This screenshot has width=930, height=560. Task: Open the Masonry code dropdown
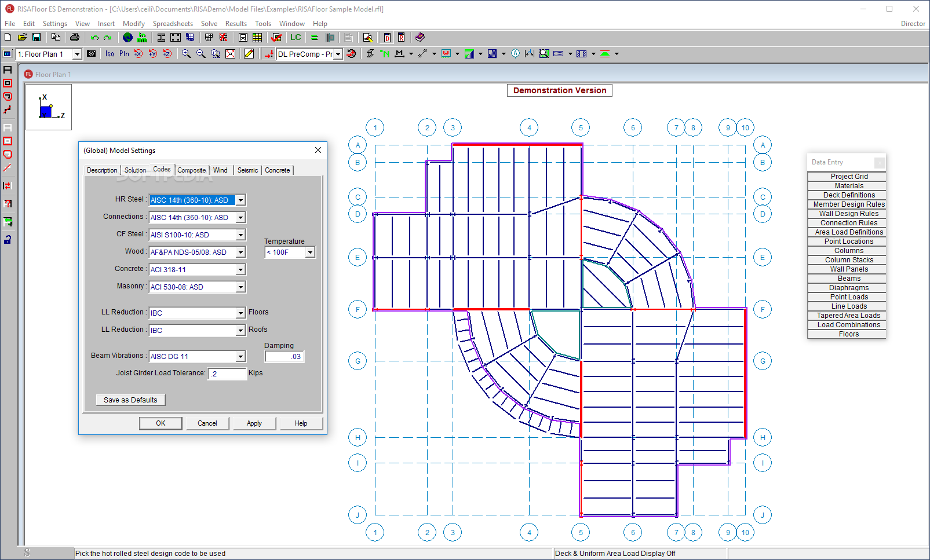[x=240, y=287]
